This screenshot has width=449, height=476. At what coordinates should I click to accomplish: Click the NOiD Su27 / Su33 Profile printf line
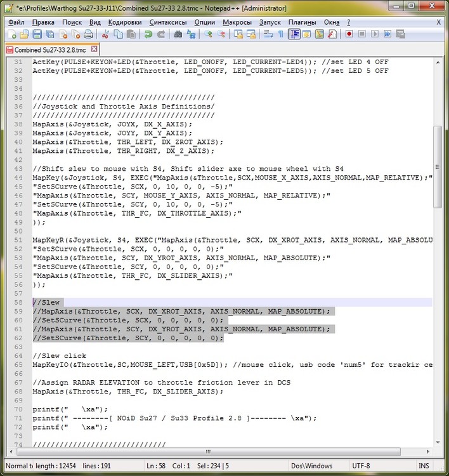click(174, 418)
